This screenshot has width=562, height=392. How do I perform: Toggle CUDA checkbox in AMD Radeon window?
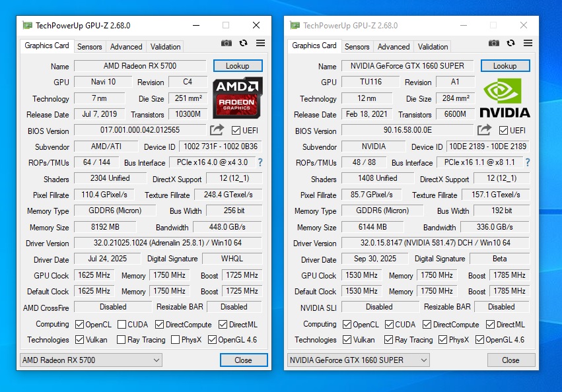(122, 324)
